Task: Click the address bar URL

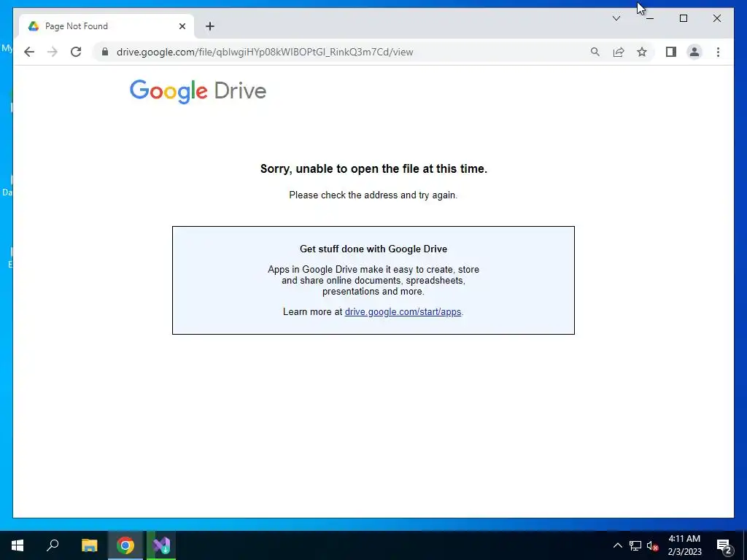Action: [265, 52]
